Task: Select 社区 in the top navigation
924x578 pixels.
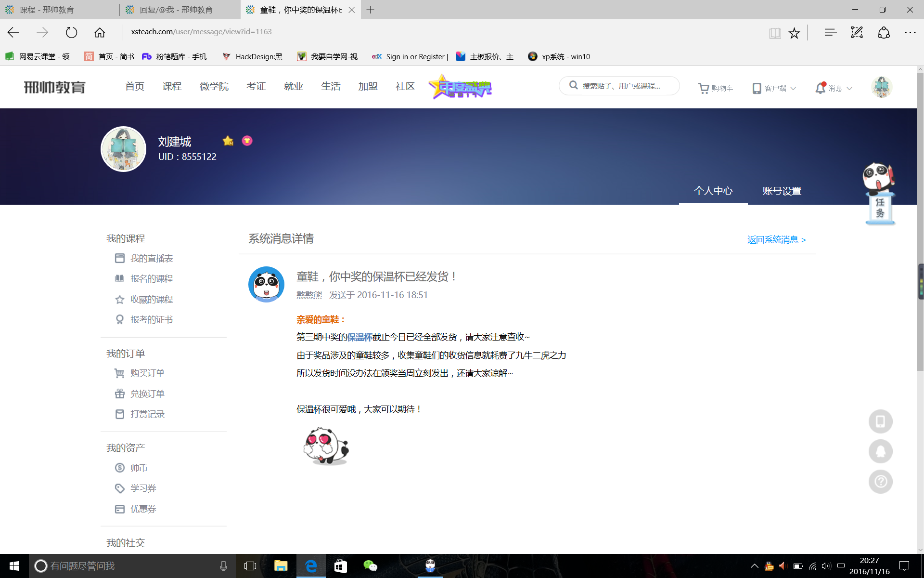Action: [405, 86]
